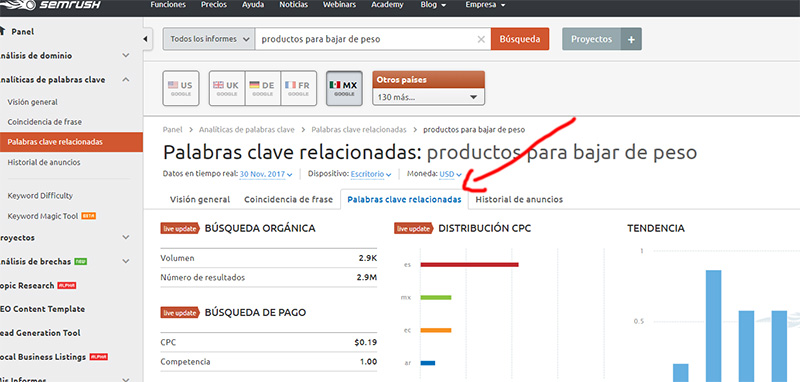Select the DE Google database flag
800x382 pixels.
pos(263,88)
